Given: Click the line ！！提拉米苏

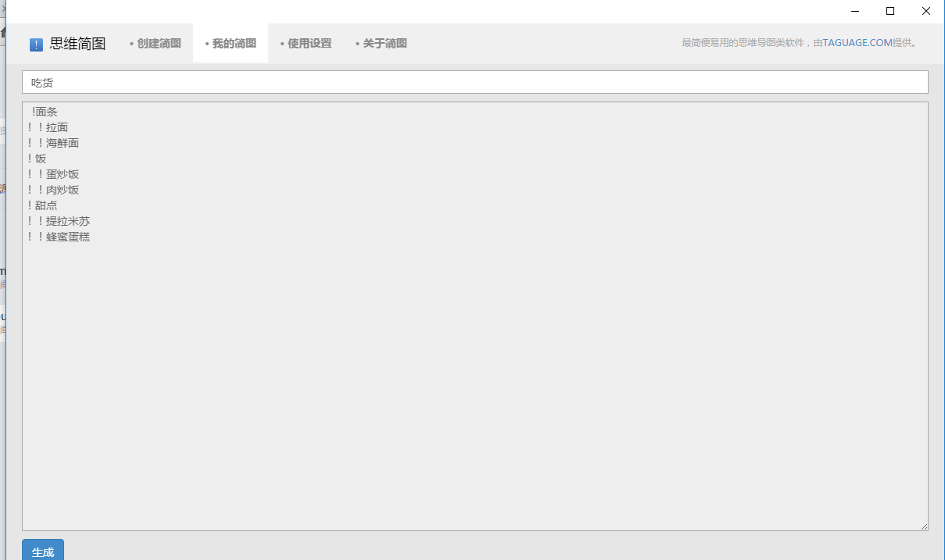Looking at the screenshot, I should pyautogui.click(x=59, y=221).
